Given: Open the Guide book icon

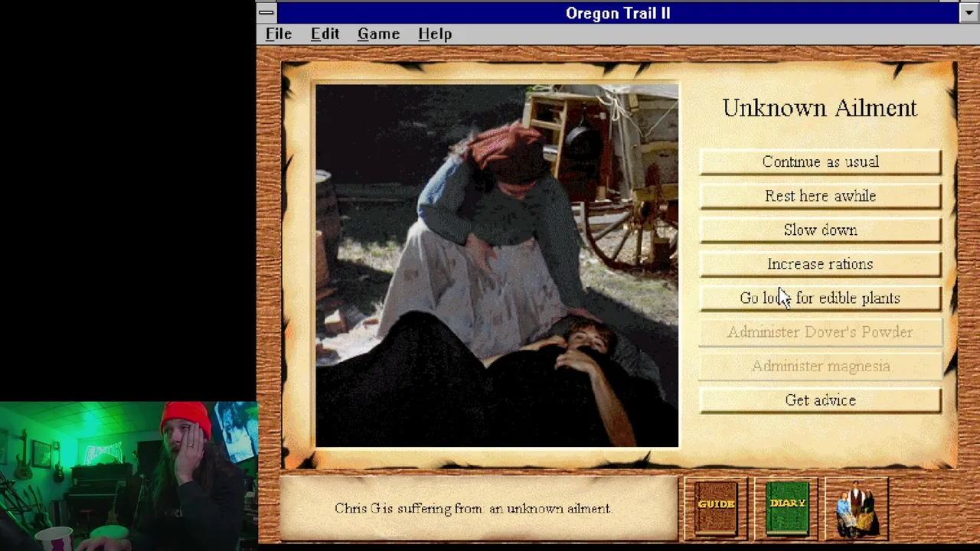Looking at the screenshot, I should (716, 507).
